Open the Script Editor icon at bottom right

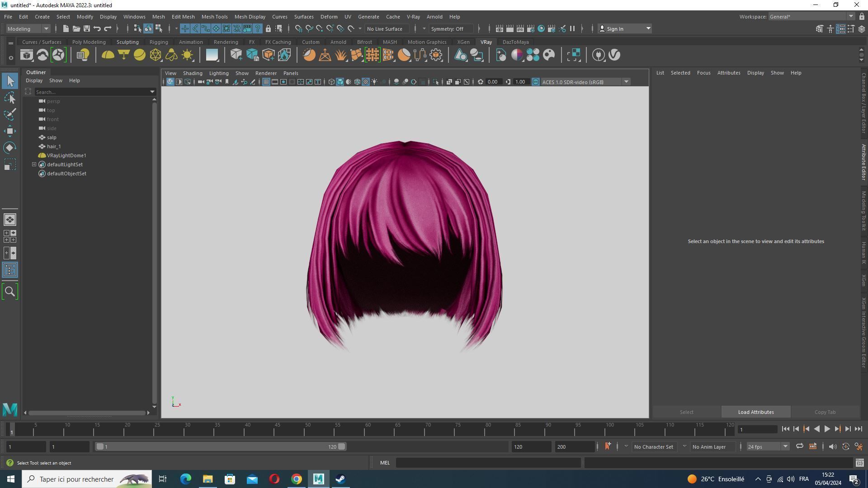(x=859, y=463)
